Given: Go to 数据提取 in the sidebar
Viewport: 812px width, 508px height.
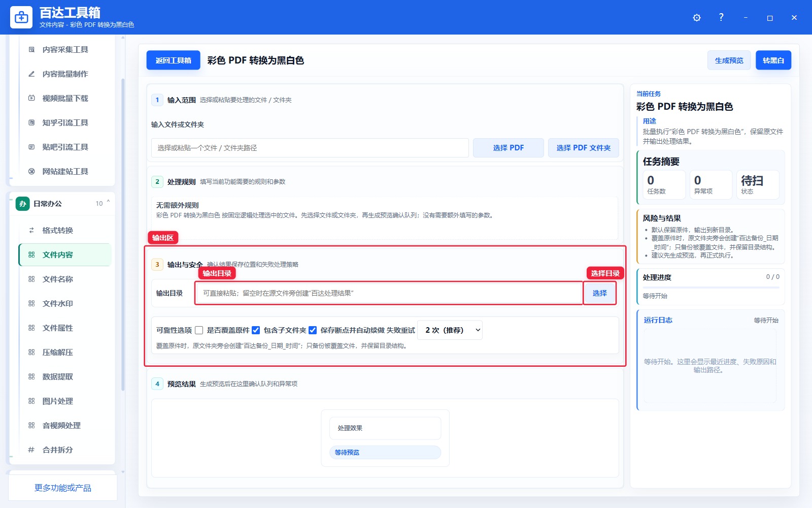Looking at the screenshot, I should [x=65, y=377].
